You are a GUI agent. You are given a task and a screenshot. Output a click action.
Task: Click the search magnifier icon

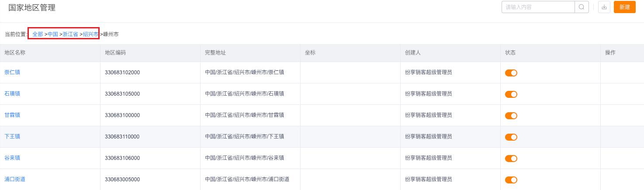582,7
